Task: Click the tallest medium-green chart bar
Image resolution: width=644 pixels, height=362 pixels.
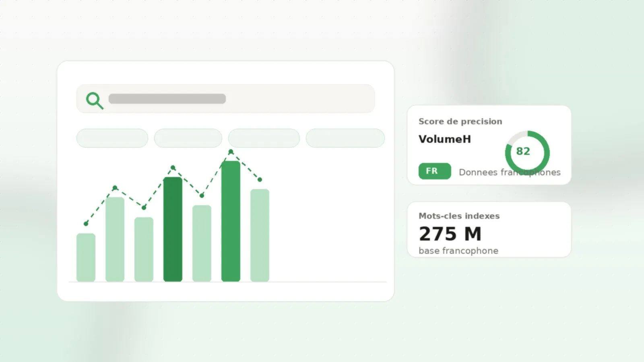Action: click(x=231, y=221)
